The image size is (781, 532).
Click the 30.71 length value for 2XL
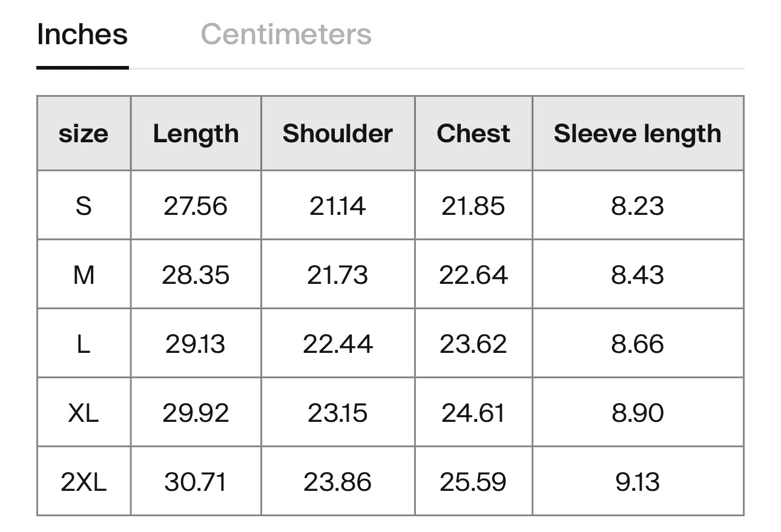click(x=196, y=482)
